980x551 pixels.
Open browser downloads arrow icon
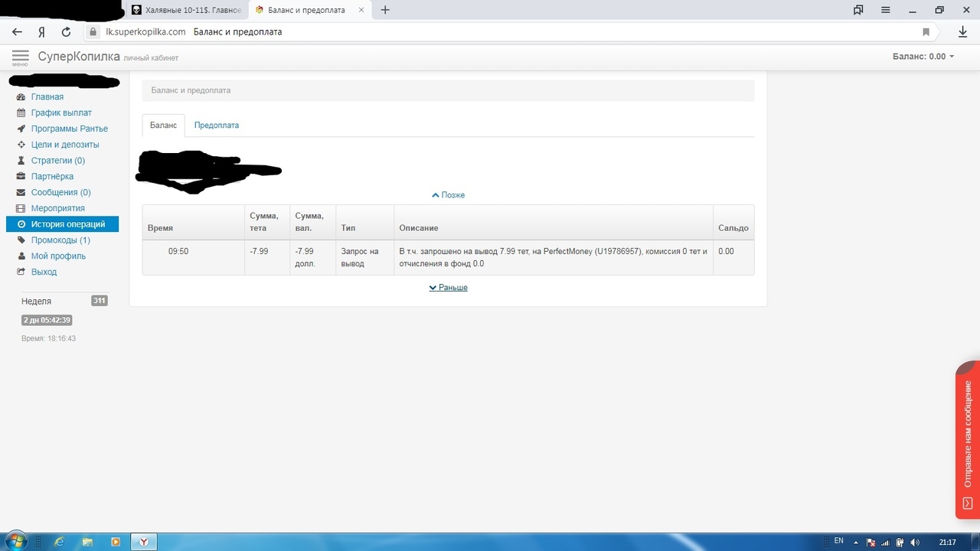(962, 32)
